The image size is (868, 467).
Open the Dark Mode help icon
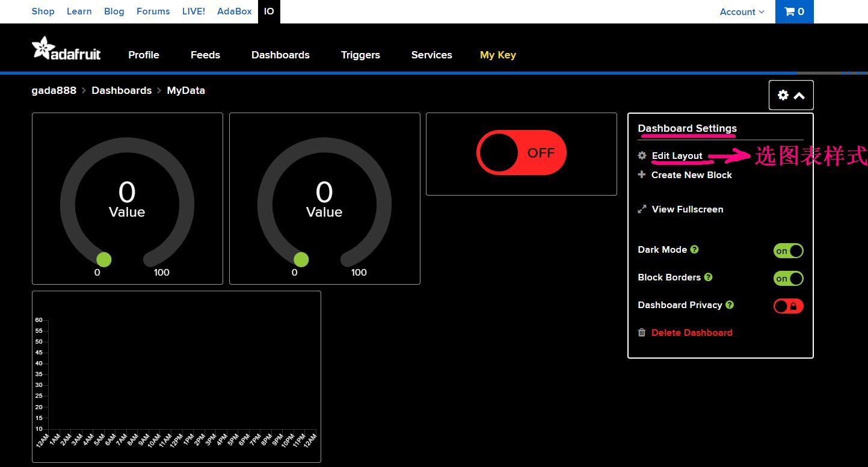[x=694, y=250]
